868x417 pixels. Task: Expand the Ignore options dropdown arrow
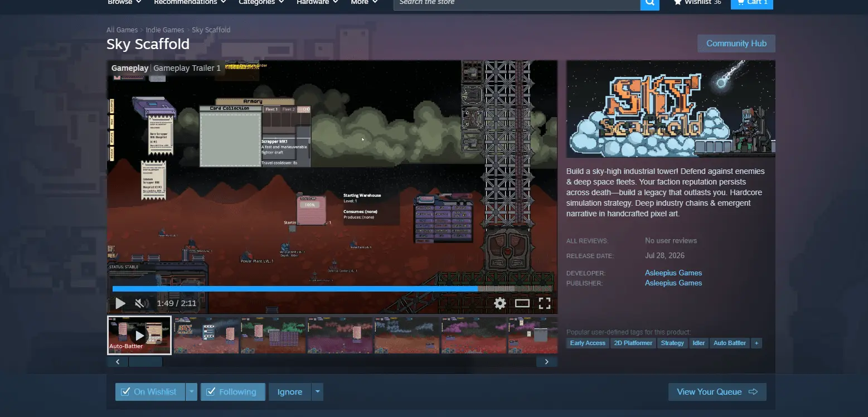pos(317,392)
